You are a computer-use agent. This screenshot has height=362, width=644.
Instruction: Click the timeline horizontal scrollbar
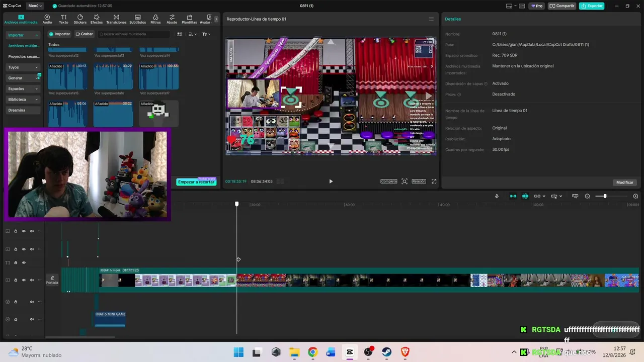click(x=79, y=337)
